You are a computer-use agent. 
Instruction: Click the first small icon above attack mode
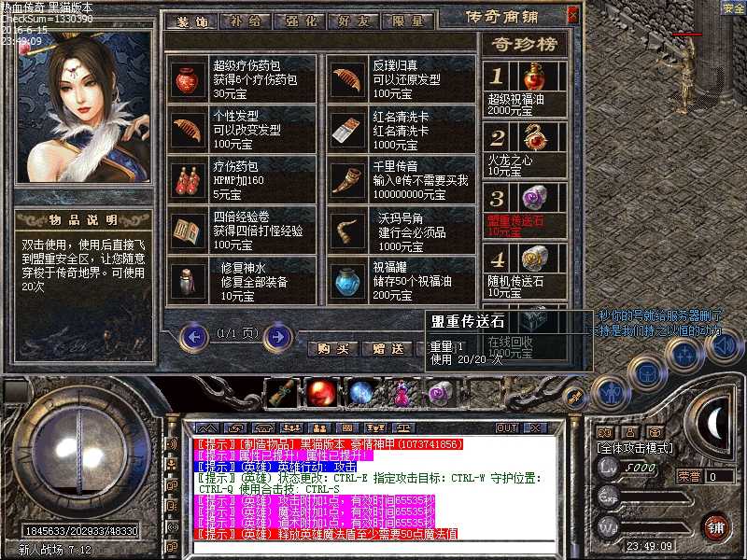click(604, 432)
